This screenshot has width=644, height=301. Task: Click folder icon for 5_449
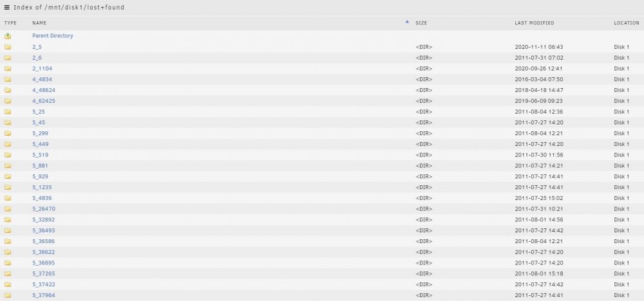coord(8,144)
